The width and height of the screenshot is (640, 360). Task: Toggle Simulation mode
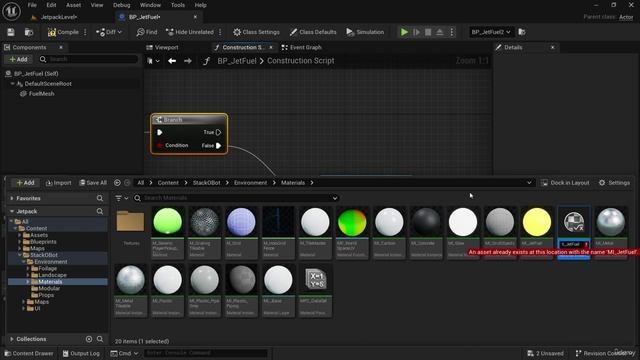click(x=365, y=32)
